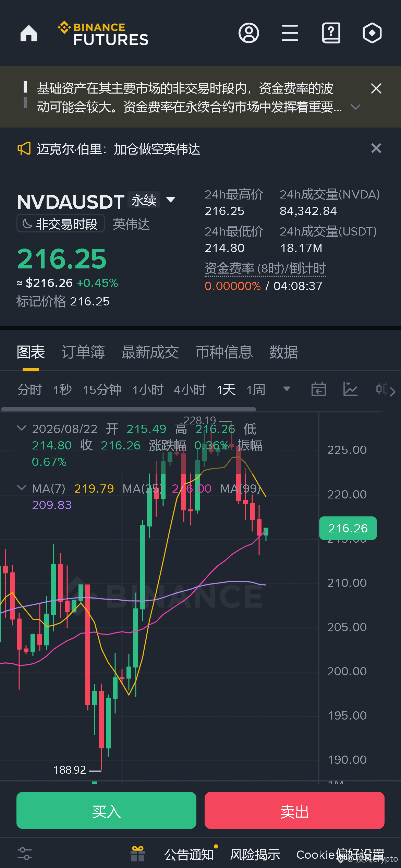Switch to the 币种信息 coin info tab
401x868 pixels.
(224, 352)
